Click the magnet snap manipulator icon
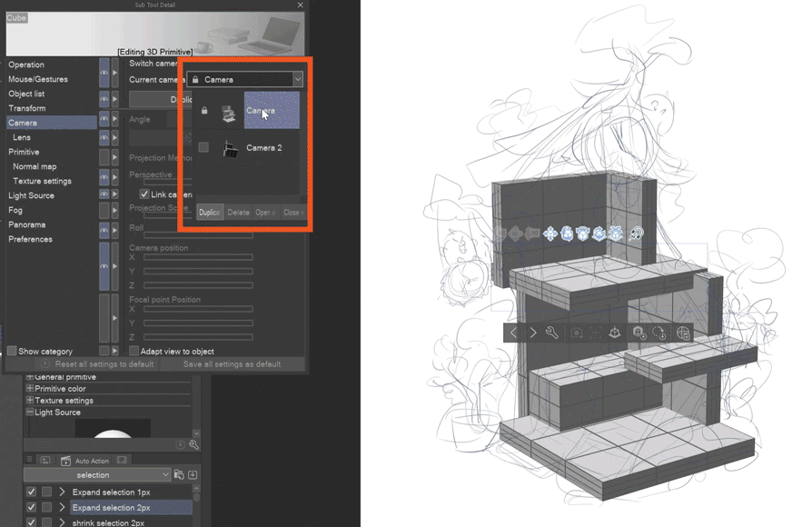The height and width of the screenshot is (527, 812). click(636, 234)
